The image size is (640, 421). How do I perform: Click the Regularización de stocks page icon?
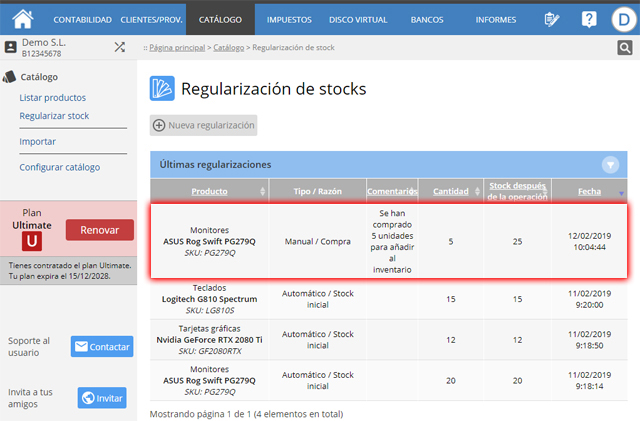pos(162,88)
